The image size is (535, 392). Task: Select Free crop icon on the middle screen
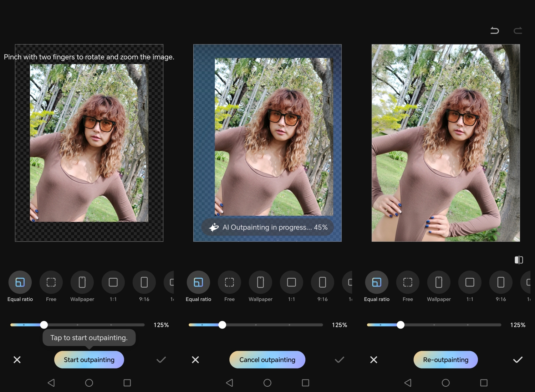pyautogui.click(x=229, y=282)
